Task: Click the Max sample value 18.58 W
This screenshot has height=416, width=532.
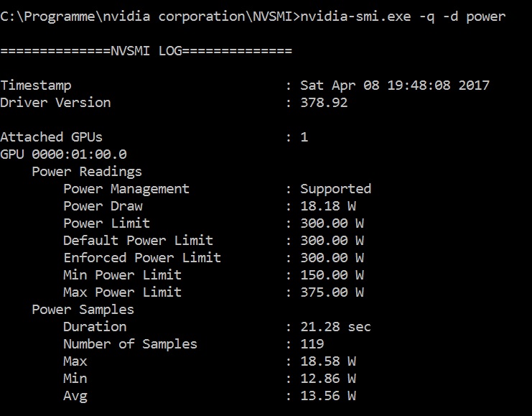Action: 327,361
